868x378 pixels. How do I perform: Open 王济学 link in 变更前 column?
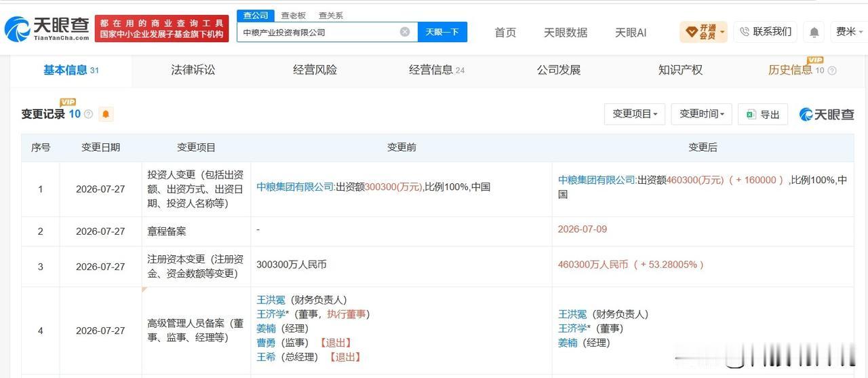coord(270,314)
